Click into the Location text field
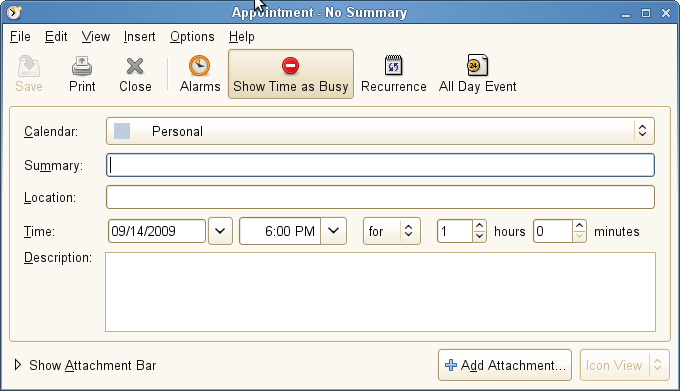680x391 pixels. click(380, 197)
